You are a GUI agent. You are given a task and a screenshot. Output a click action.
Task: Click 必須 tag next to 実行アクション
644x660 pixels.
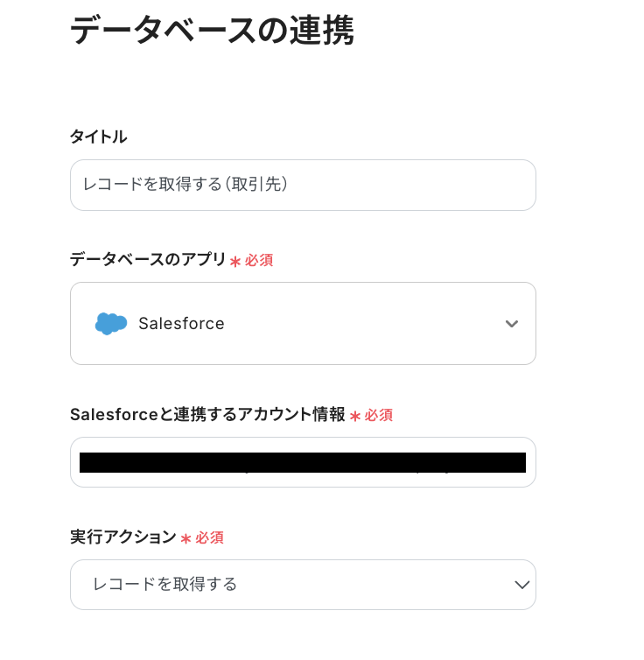(x=210, y=538)
